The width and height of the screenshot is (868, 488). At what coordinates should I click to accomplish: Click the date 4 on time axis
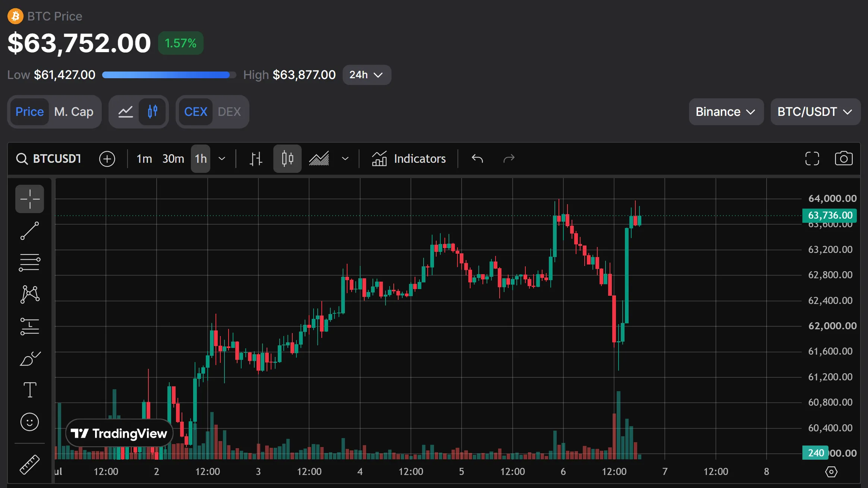click(360, 472)
